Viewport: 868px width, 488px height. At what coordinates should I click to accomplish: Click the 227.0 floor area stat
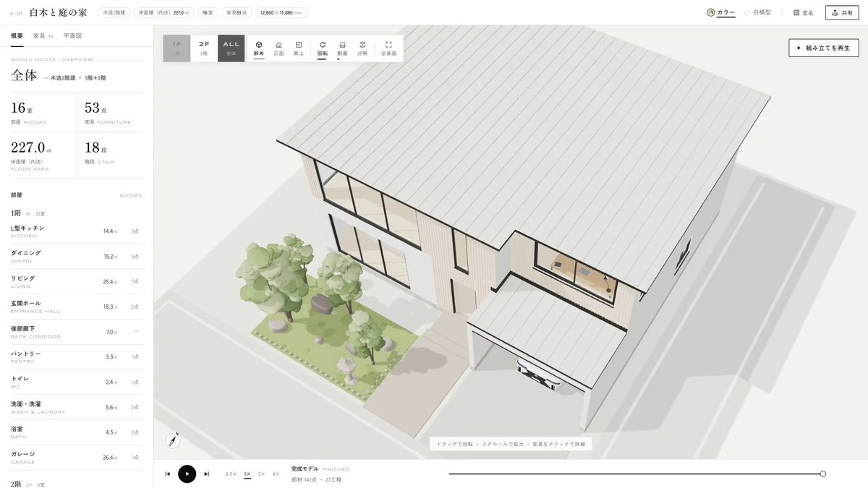pyautogui.click(x=43, y=155)
